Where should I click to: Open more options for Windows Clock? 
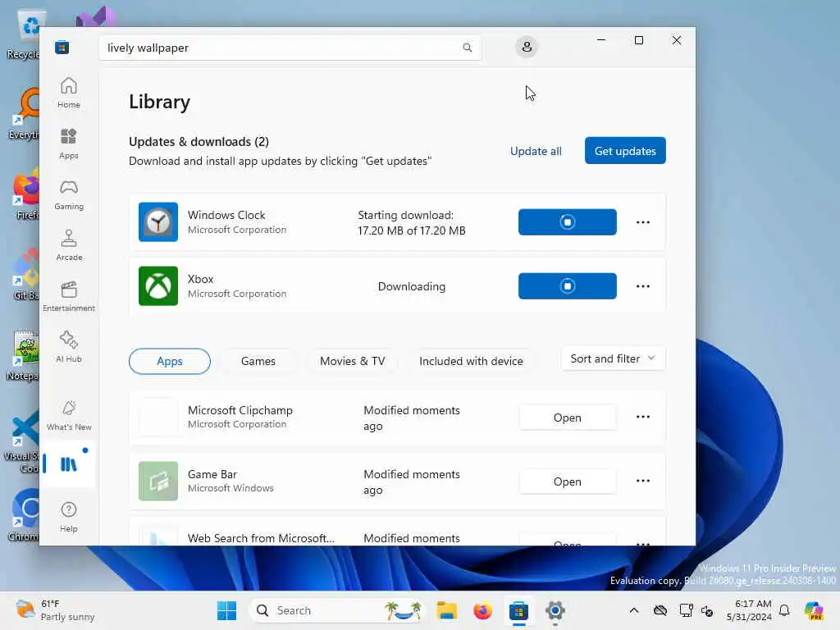pyautogui.click(x=643, y=221)
